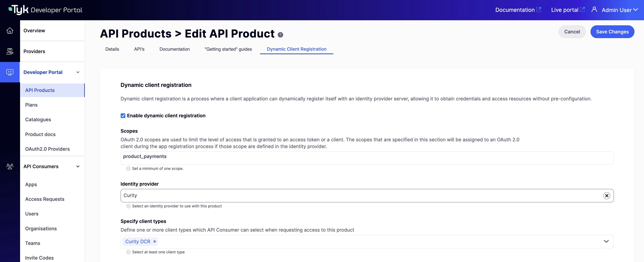This screenshot has height=262, width=644.
Task: Switch to the Documentation tab
Action: (x=175, y=49)
